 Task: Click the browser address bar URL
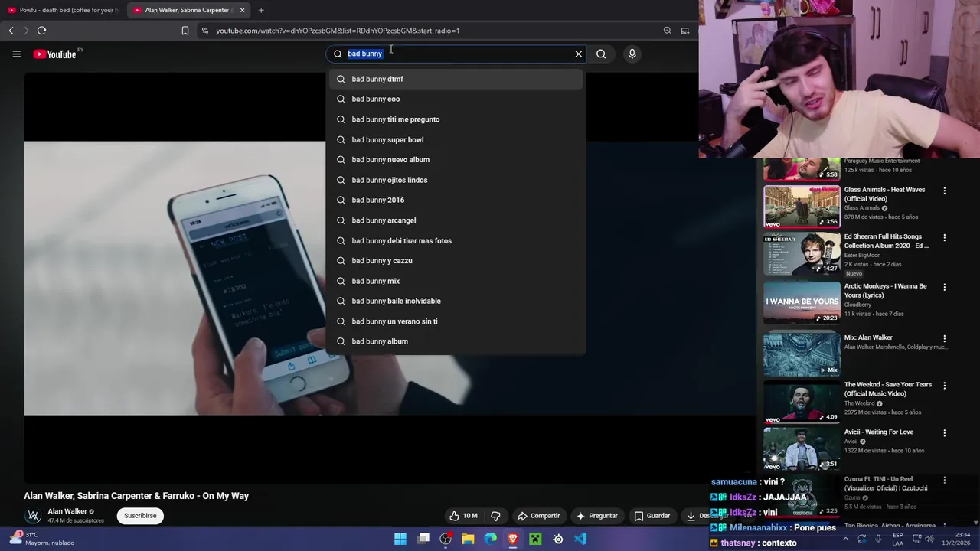pos(338,31)
